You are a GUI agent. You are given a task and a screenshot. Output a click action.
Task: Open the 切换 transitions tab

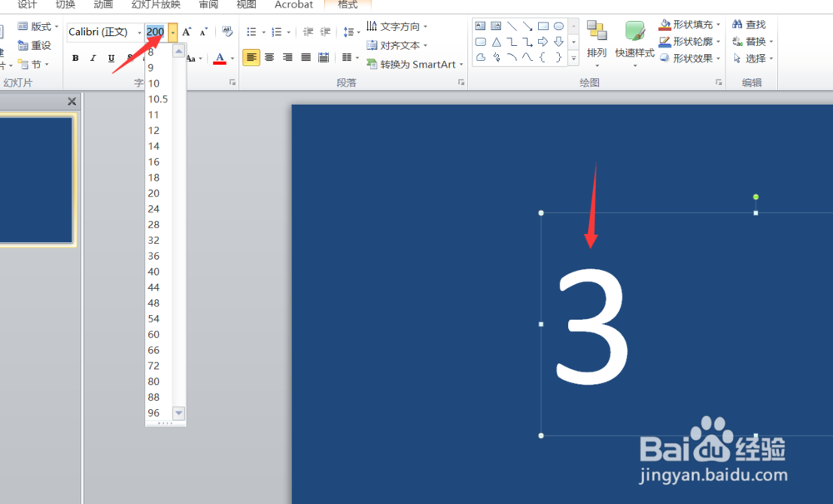point(65,5)
